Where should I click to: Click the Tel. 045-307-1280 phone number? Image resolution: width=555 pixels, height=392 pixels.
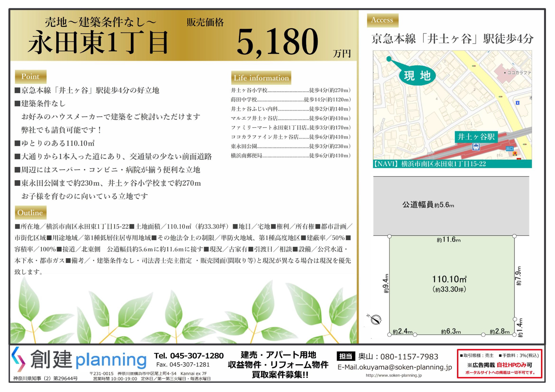coord(189,356)
